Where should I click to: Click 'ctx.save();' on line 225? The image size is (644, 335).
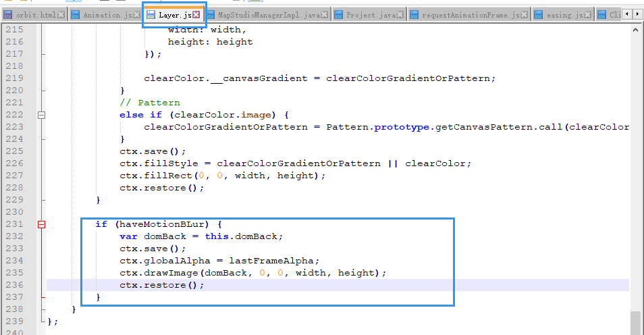[153, 151]
